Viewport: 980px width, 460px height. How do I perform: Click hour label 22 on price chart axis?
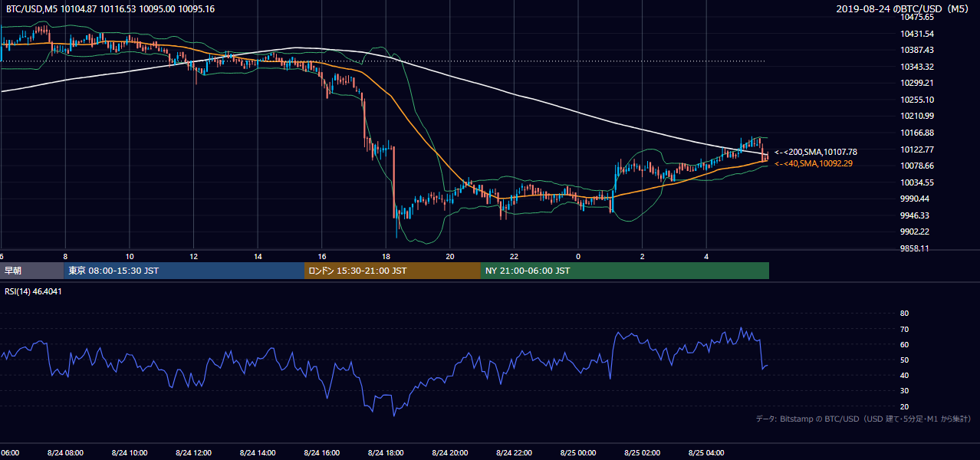(x=514, y=256)
